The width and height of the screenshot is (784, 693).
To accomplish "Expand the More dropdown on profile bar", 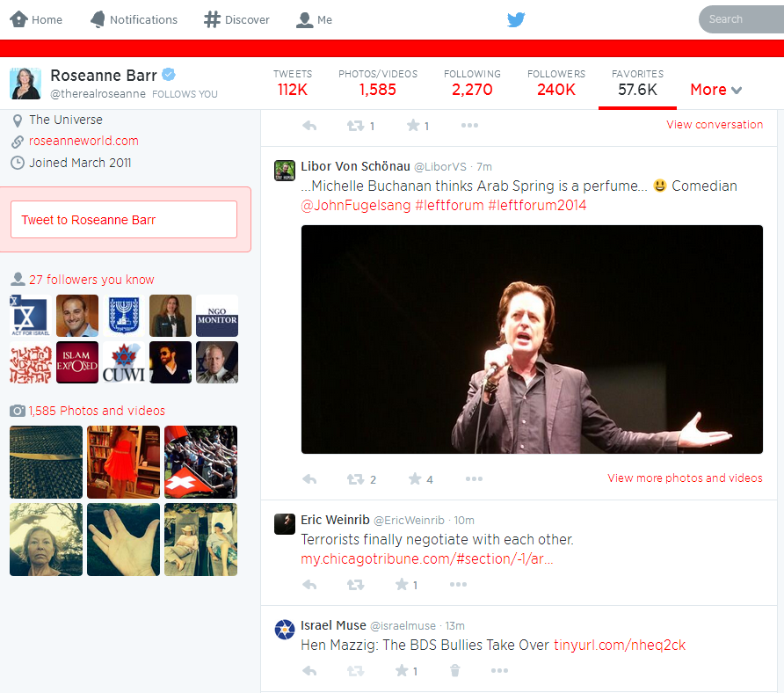I will point(716,90).
